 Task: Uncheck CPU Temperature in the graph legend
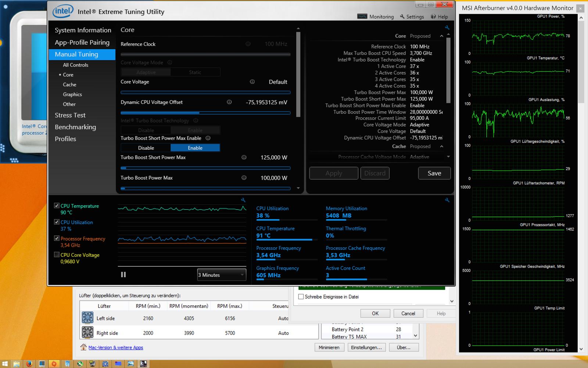pos(57,206)
